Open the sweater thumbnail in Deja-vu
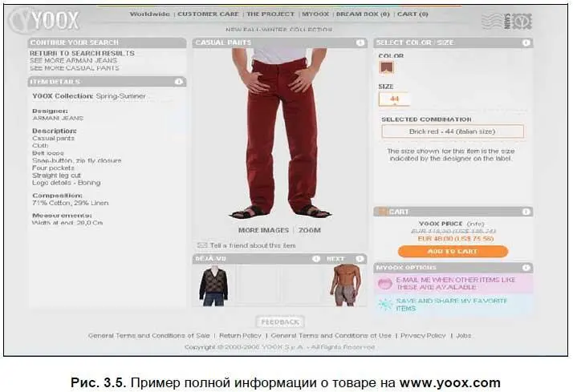Viewport: 573px width, 392px height. [213, 286]
